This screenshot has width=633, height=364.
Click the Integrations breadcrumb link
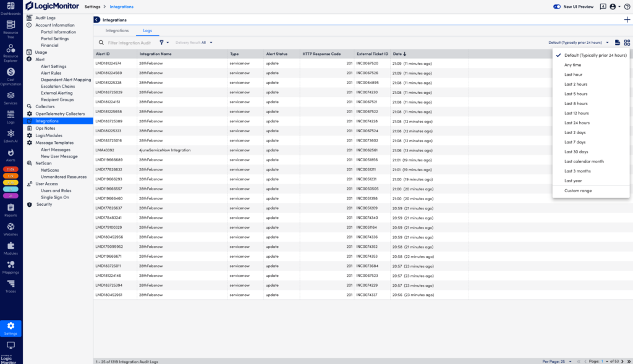point(122,6)
